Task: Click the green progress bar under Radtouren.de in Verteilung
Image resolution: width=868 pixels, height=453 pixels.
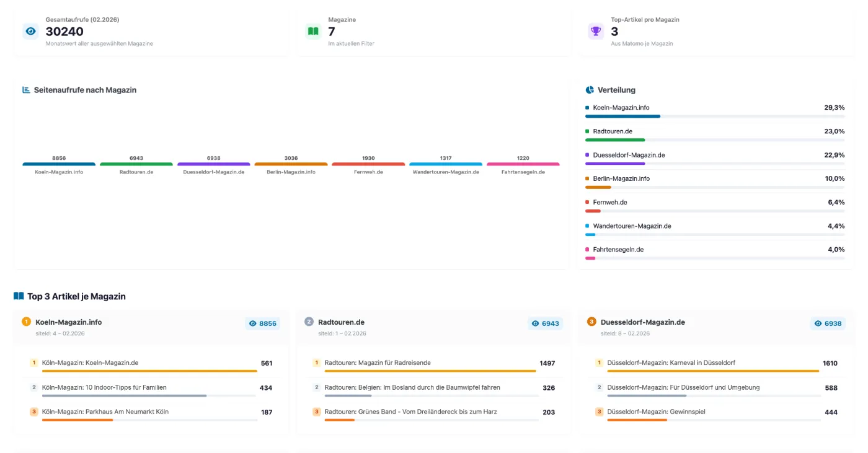Action: click(x=615, y=140)
